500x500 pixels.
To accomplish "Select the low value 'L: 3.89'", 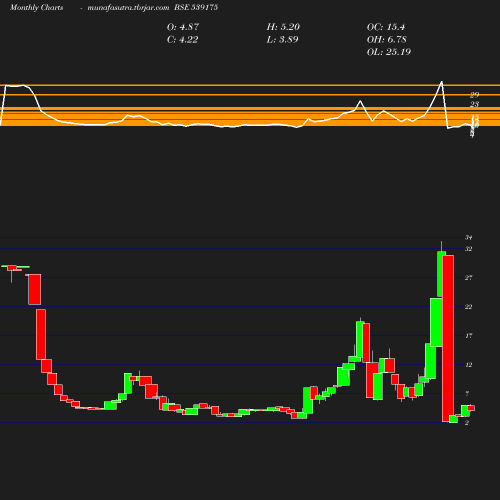I will click(282, 40).
